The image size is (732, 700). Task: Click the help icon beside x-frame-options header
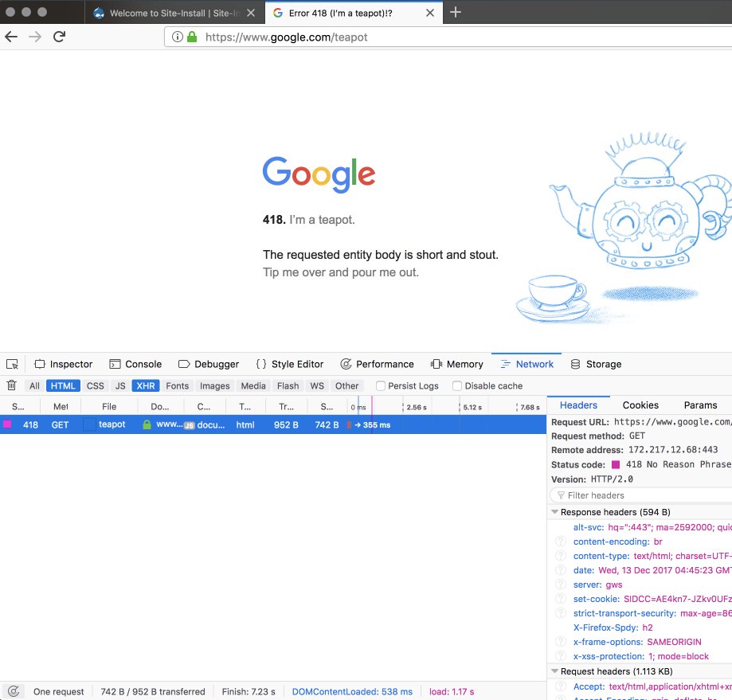pyautogui.click(x=561, y=642)
